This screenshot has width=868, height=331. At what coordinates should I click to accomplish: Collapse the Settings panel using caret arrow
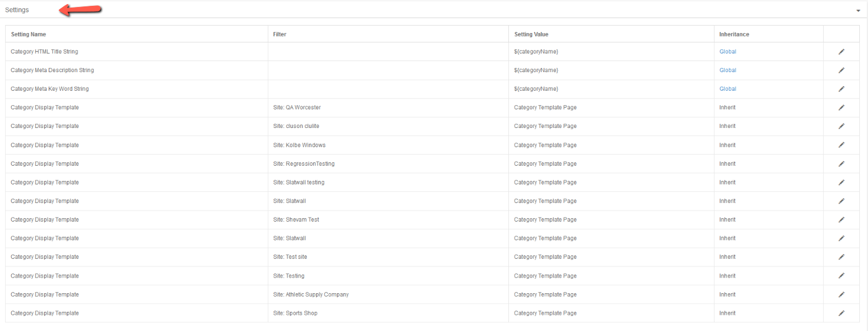point(858,11)
